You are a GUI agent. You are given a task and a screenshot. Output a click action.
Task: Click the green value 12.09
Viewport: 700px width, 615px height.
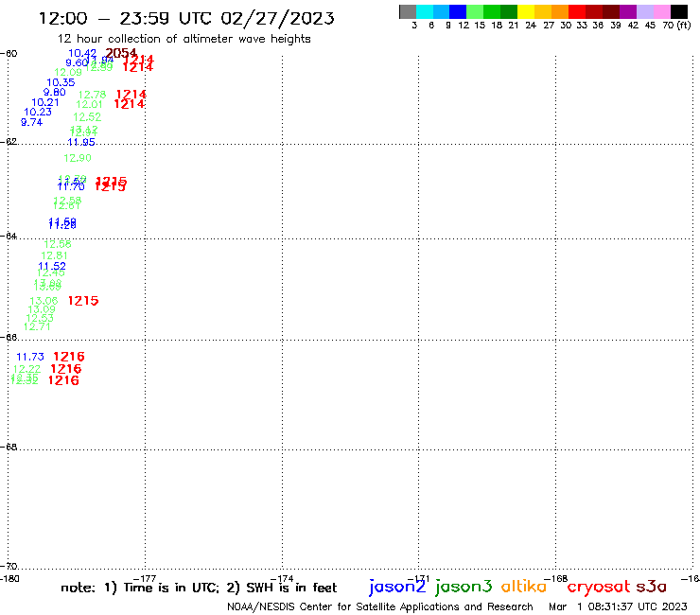click(68, 72)
